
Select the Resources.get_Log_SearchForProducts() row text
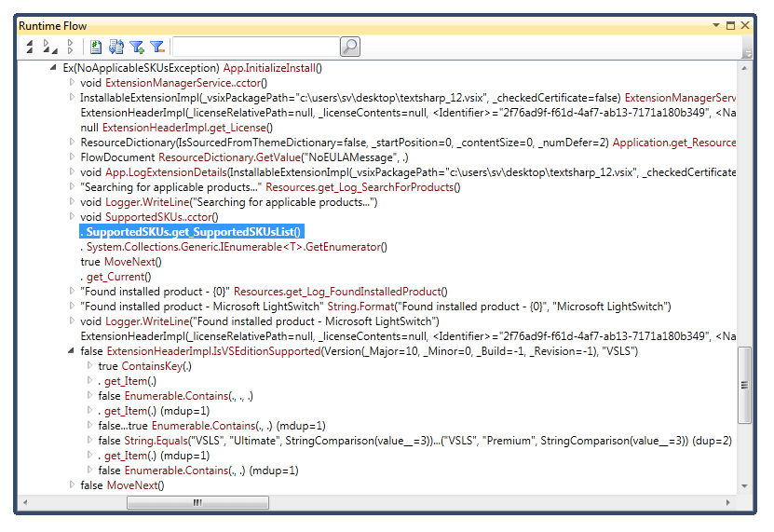coord(270,187)
